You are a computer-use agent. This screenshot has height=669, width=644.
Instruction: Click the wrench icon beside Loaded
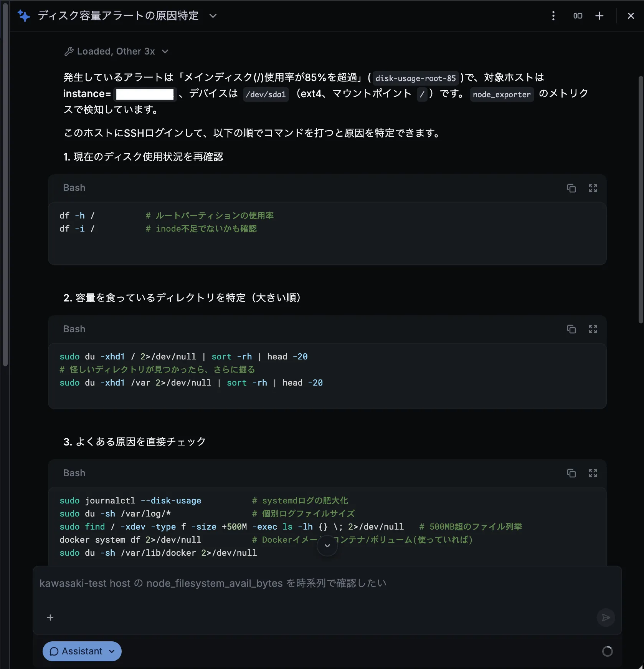[x=69, y=51]
